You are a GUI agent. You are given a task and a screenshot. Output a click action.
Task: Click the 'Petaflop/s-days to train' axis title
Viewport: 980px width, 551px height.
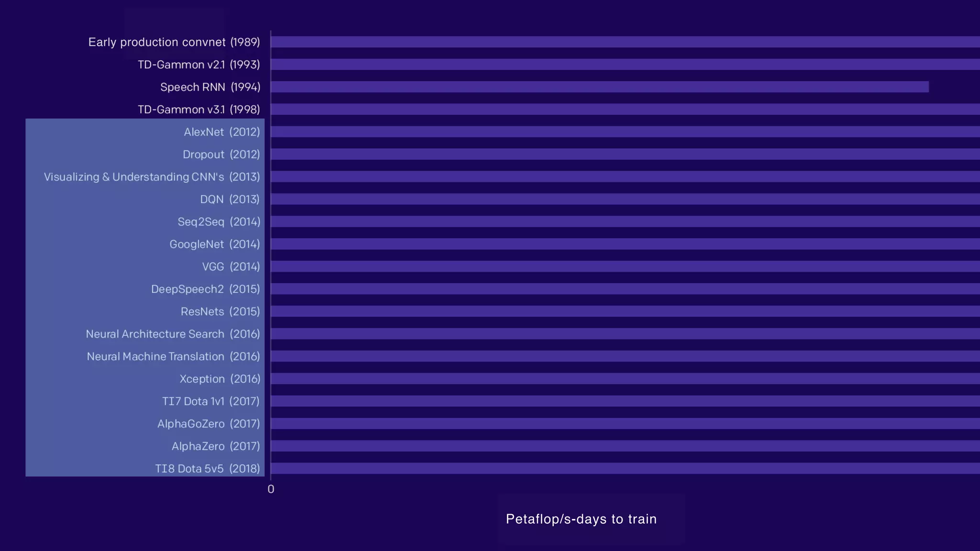pos(581,519)
